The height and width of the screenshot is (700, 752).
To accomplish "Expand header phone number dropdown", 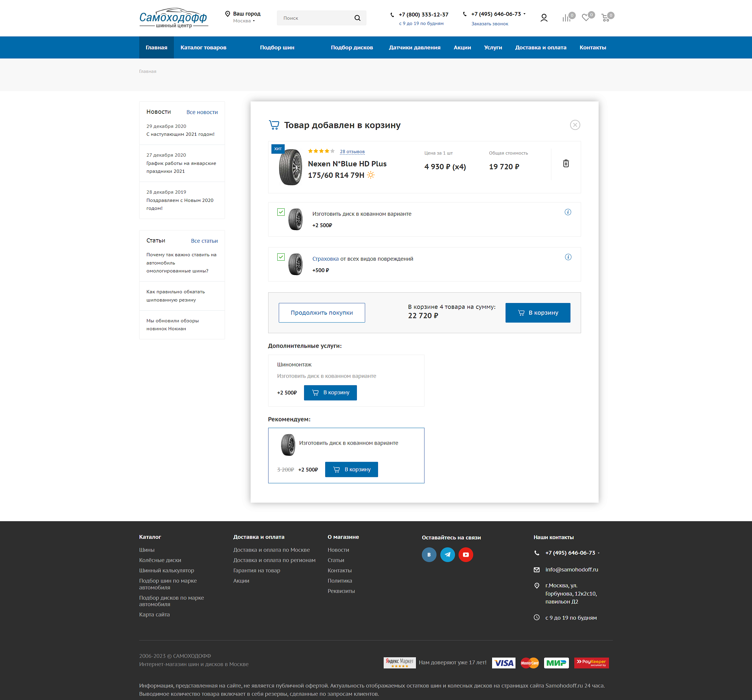I will pos(524,14).
